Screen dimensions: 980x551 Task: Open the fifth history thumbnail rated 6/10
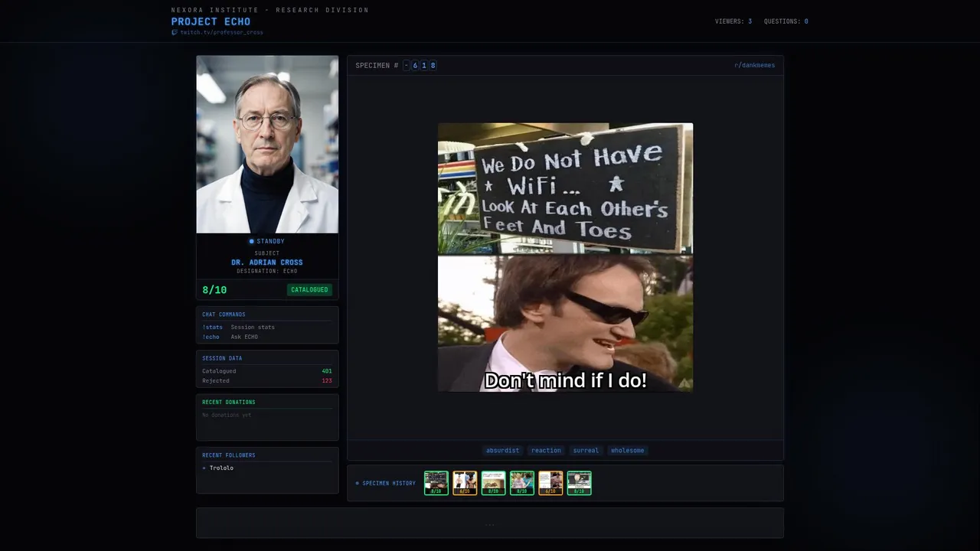(x=550, y=483)
